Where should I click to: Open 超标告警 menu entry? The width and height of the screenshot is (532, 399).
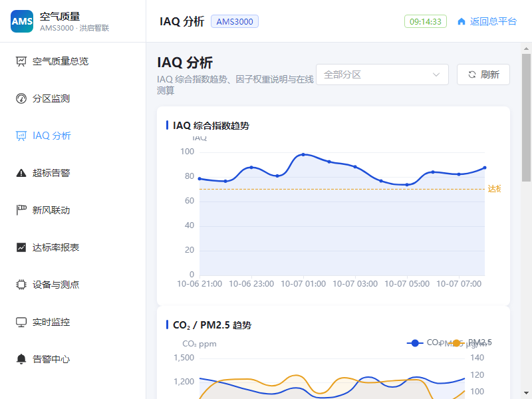[x=73, y=173]
